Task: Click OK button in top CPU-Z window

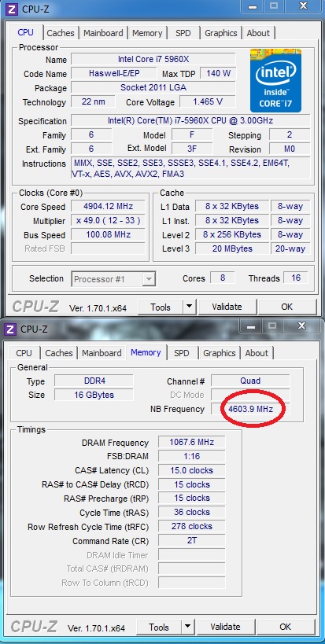Action: [286, 307]
